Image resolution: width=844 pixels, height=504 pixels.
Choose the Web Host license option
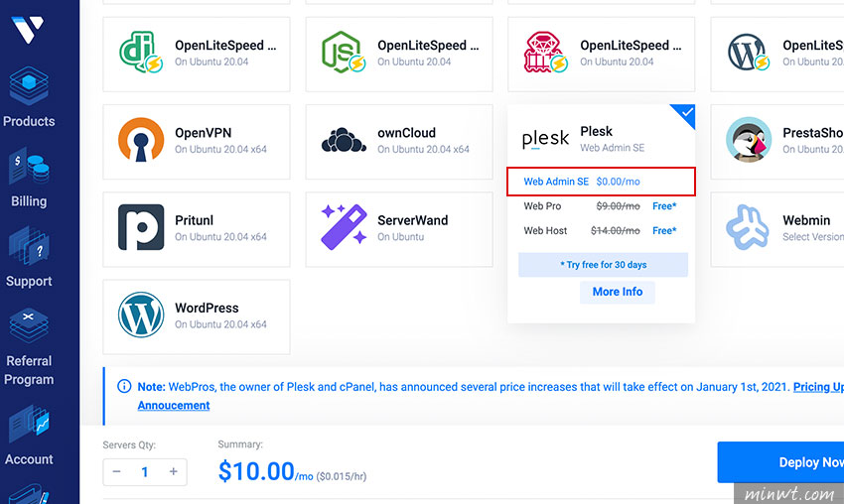(600, 231)
